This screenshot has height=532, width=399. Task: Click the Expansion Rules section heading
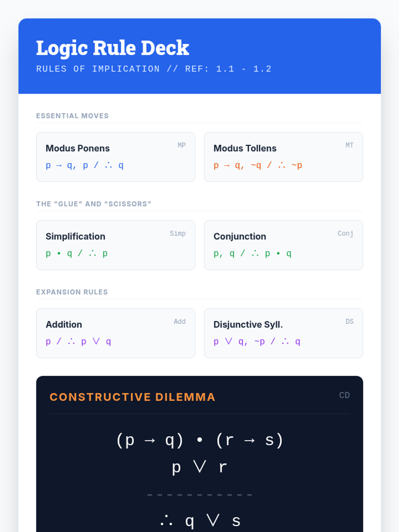[72, 292]
